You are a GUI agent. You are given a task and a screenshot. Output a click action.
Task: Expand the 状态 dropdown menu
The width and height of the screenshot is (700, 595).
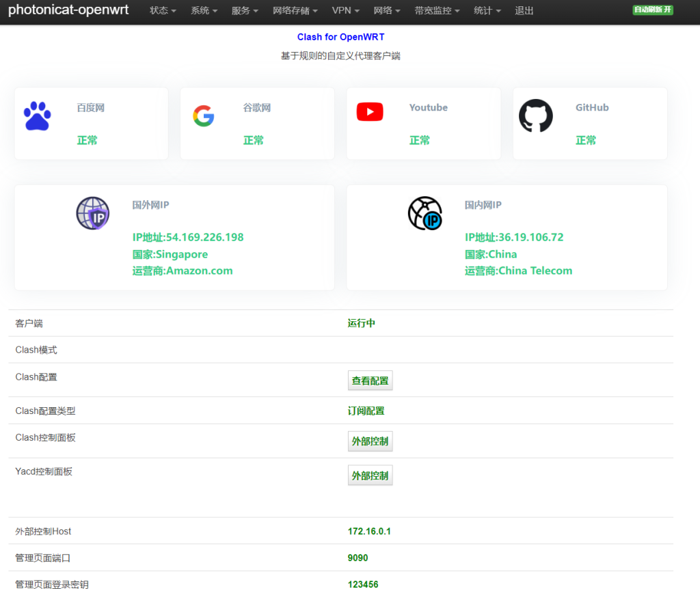click(163, 11)
